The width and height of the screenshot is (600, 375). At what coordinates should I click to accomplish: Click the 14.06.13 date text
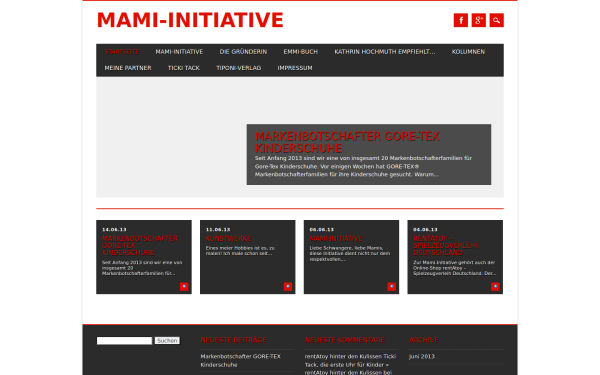[114, 230]
